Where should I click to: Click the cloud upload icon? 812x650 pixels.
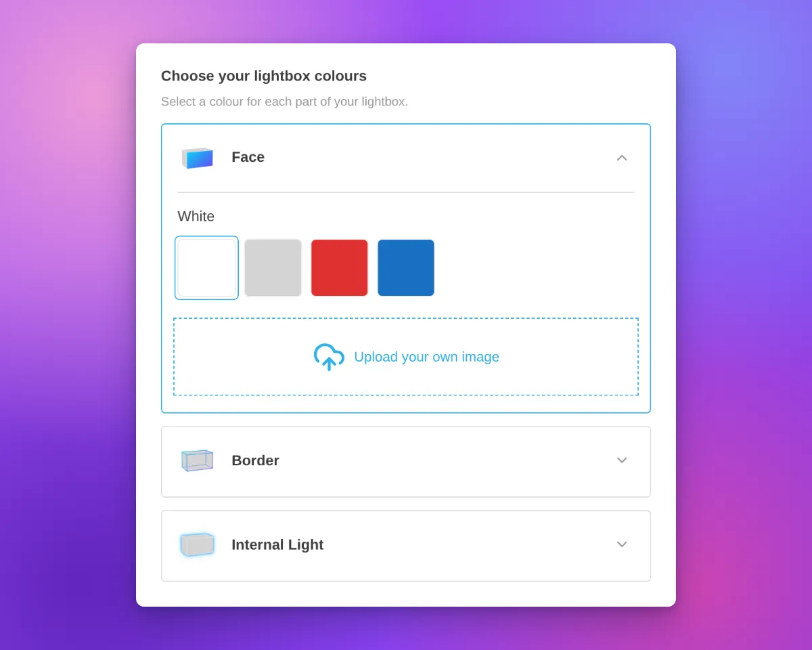click(x=329, y=357)
